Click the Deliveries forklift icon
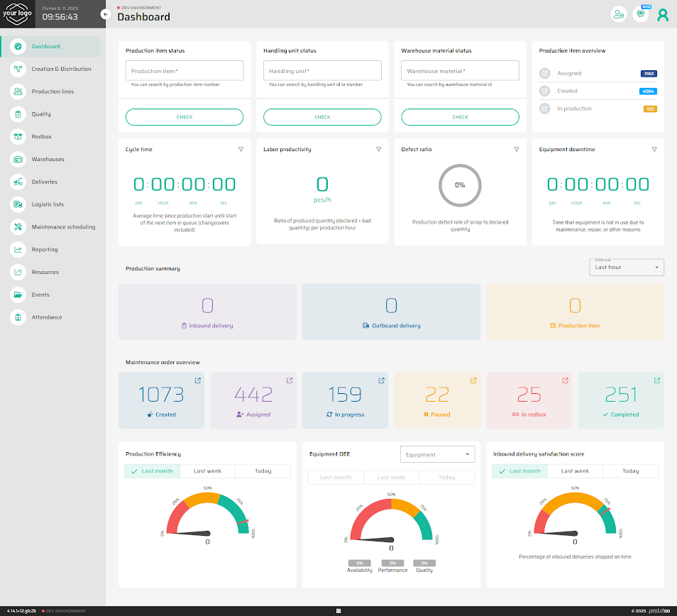Viewport: 677px width, 616px height. 18,182
